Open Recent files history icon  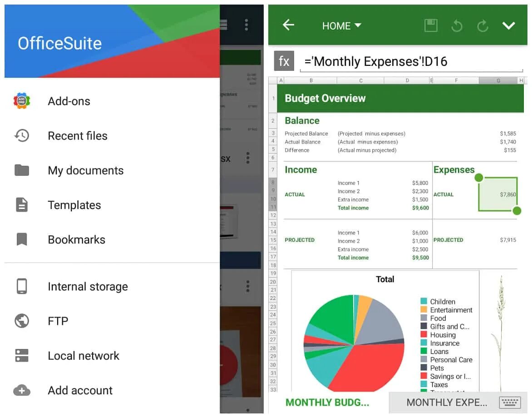click(x=22, y=135)
